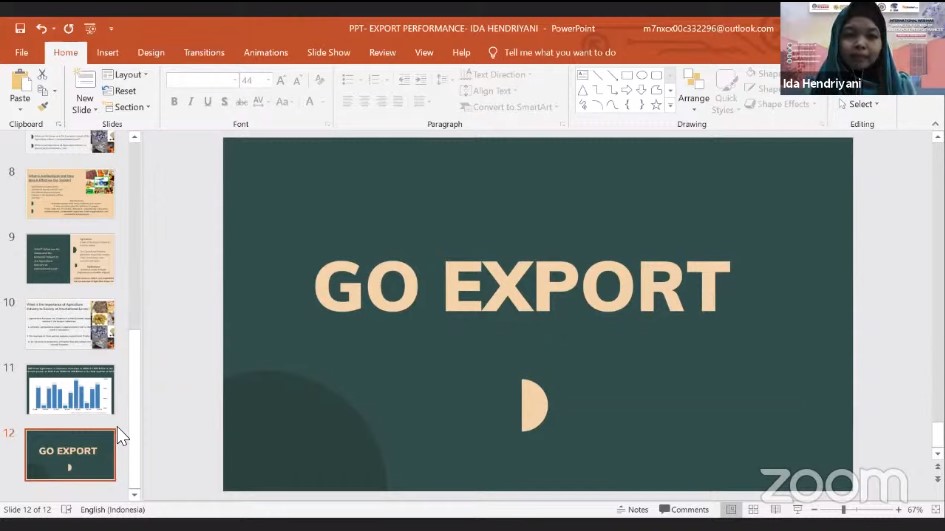Select slide 9 thumbnail
Screen dimensions: 945x531
tap(70, 259)
